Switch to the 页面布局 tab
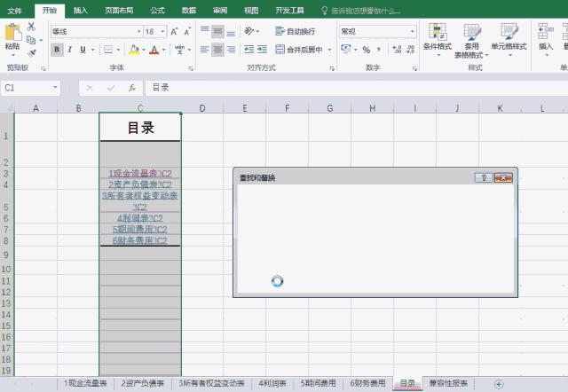The image size is (568, 392). click(119, 11)
